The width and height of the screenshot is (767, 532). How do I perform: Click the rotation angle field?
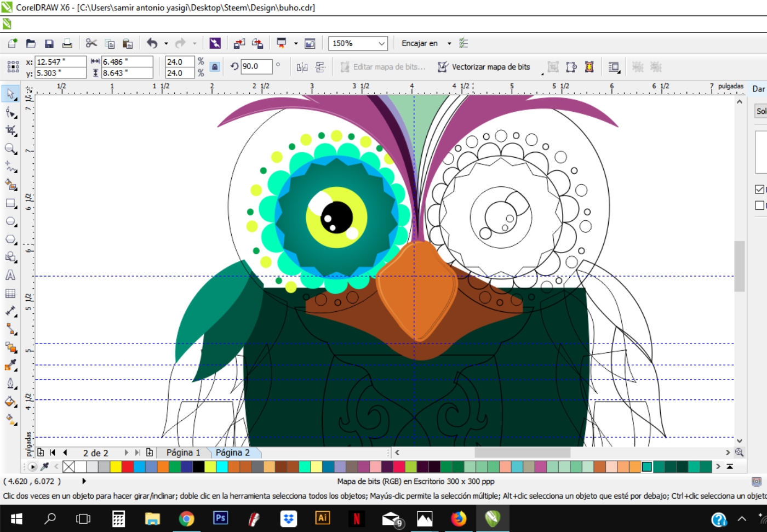pyautogui.click(x=256, y=66)
